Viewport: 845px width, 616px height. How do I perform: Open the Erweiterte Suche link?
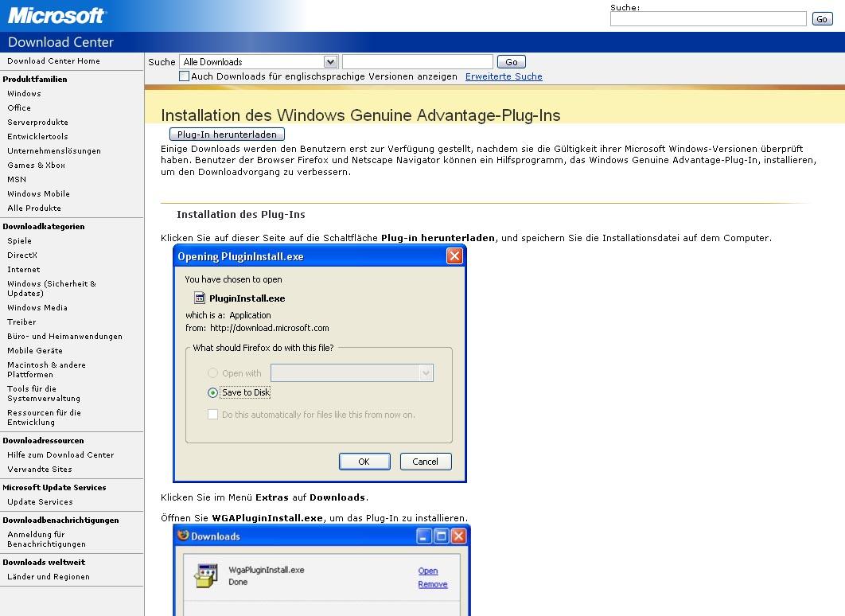504,76
